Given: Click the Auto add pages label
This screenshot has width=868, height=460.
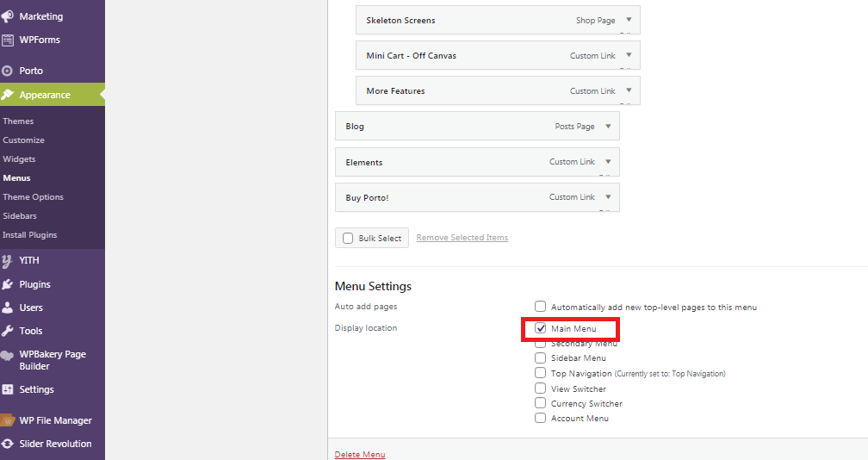Looking at the screenshot, I should [x=366, y=306].
